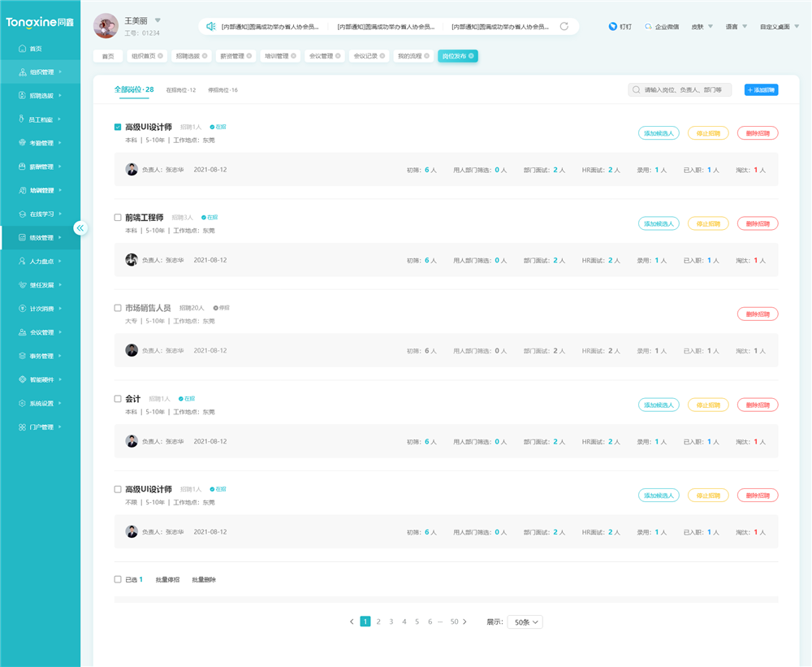Click the 企业微信 icon in header
The width and height of the screenshot is (812, 667).
[648, 27]
